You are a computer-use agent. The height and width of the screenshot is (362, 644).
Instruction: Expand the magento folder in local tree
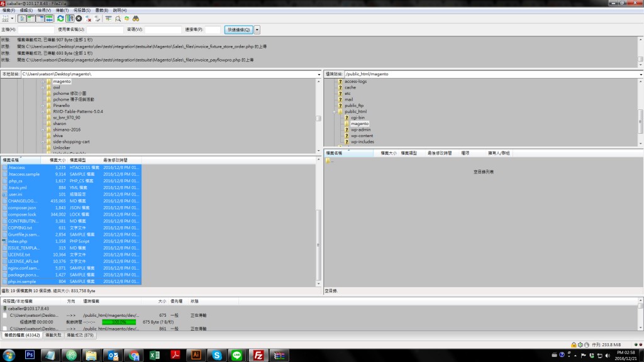tap(43, 82)
